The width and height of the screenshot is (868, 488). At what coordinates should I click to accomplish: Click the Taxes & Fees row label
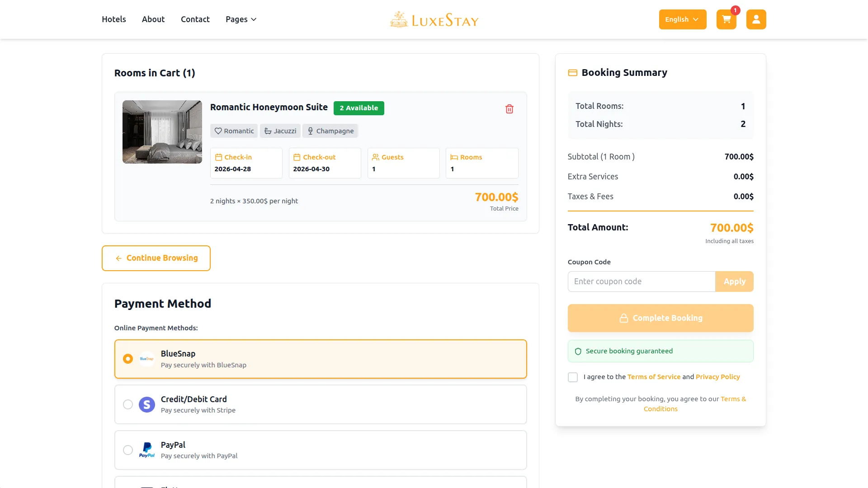590,197
